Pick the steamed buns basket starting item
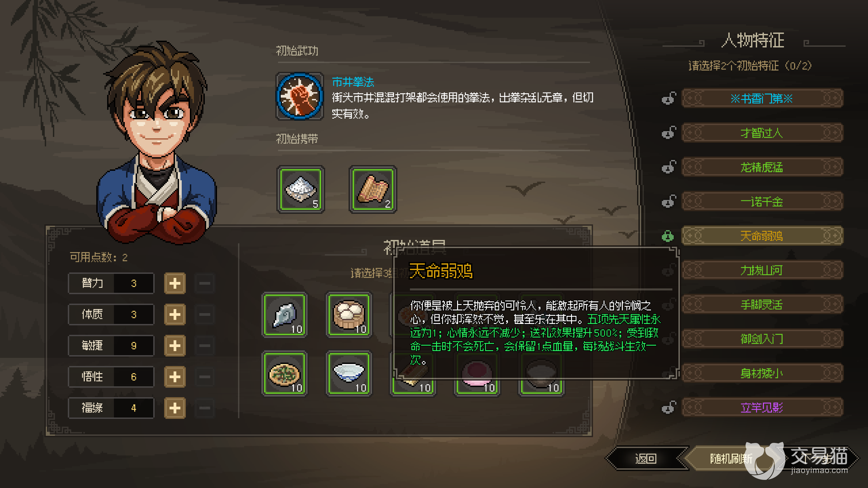The width and height of the screenshot is (868, 488). (x=349, y=315)
